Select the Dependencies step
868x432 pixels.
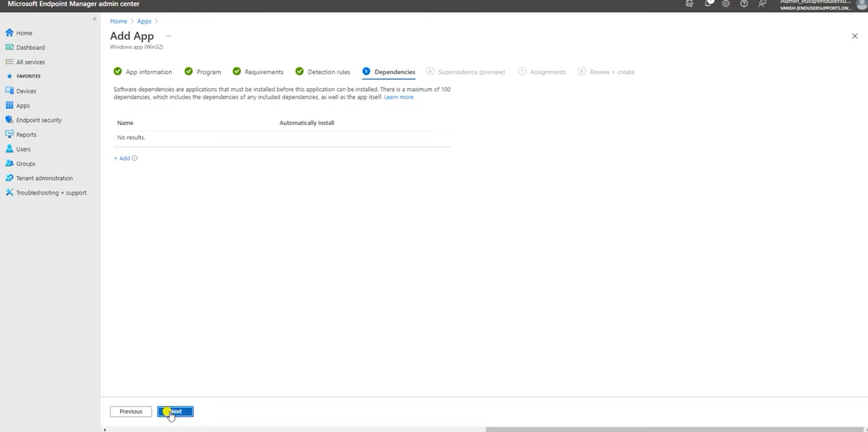388,72
